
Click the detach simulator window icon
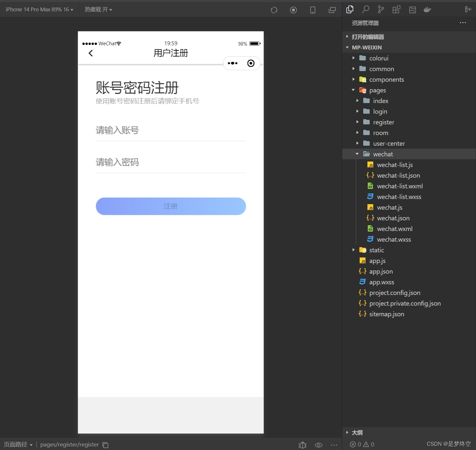332,10
